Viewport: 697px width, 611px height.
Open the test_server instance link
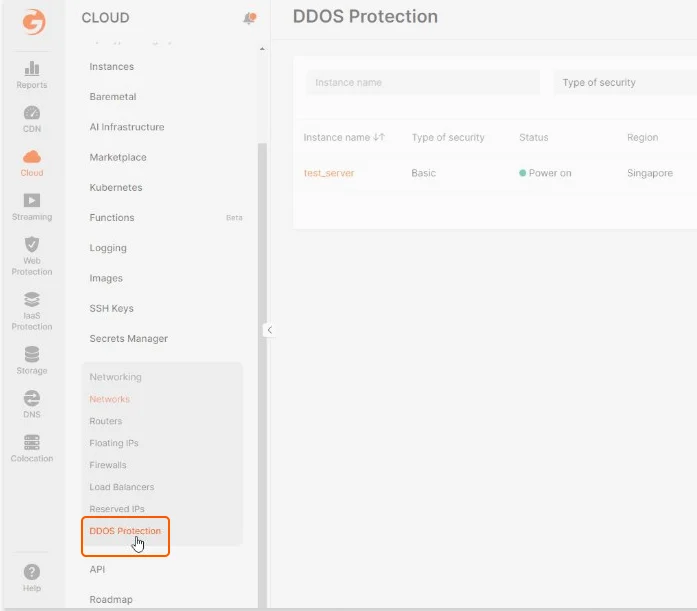pyautogui.click(x=328, y=173)
